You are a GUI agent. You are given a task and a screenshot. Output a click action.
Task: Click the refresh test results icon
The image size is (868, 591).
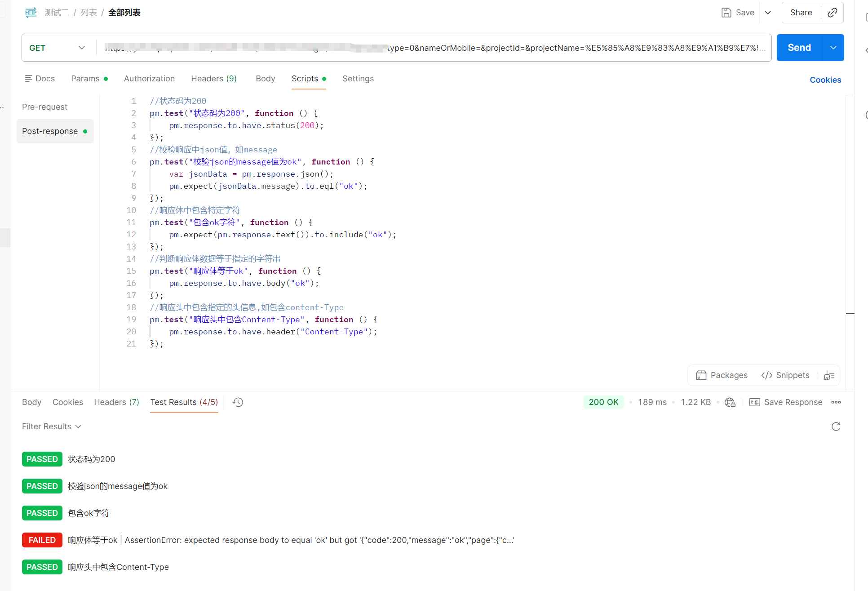pyautogui.click(x=836, y=427)
